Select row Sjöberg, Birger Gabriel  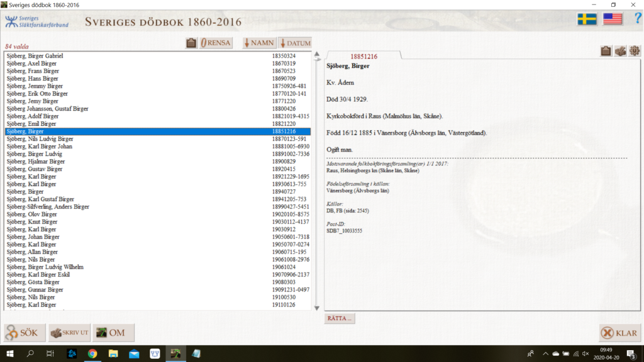[158, 56]
